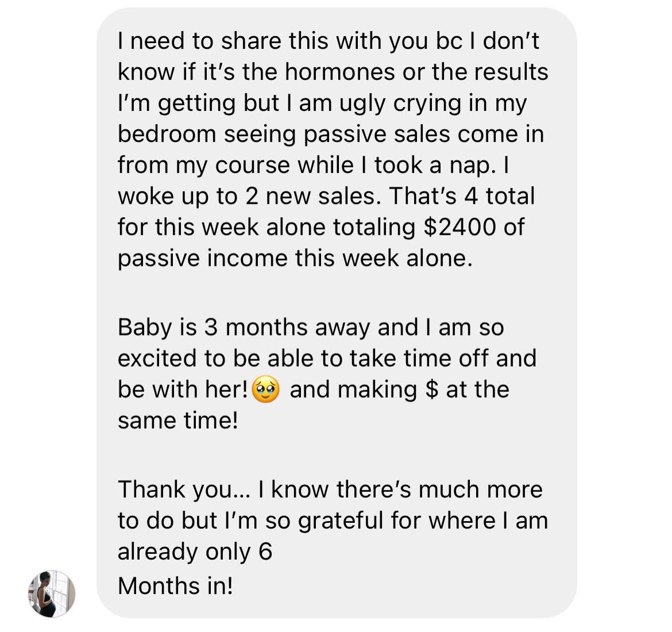Click the "passive income this week alone" line

pos(295,259)
